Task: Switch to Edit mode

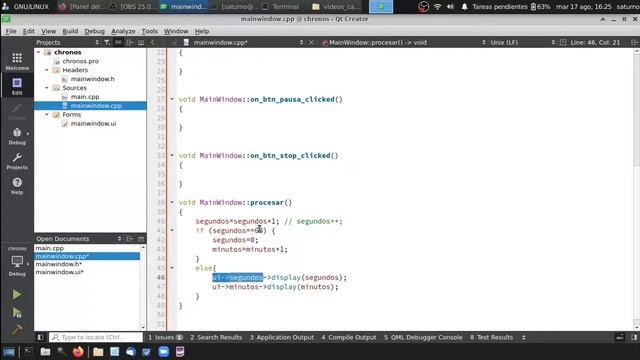Action: [x=17, y=87]
